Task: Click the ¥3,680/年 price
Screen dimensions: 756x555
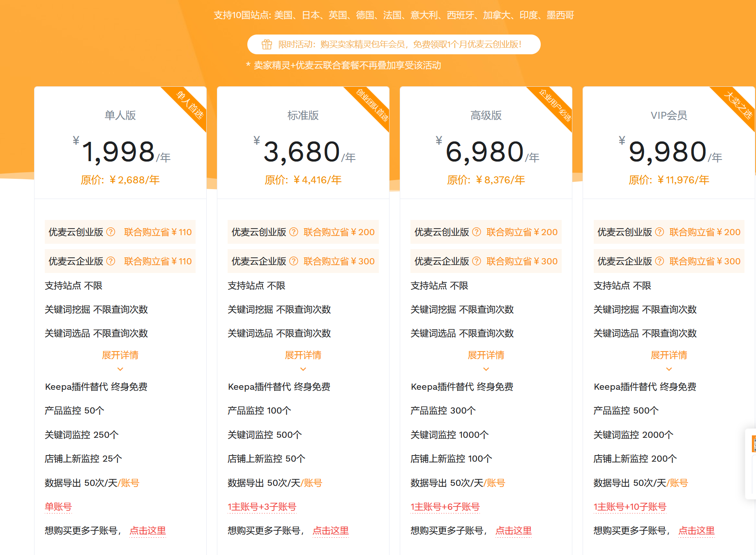Action: pos(304,151)
